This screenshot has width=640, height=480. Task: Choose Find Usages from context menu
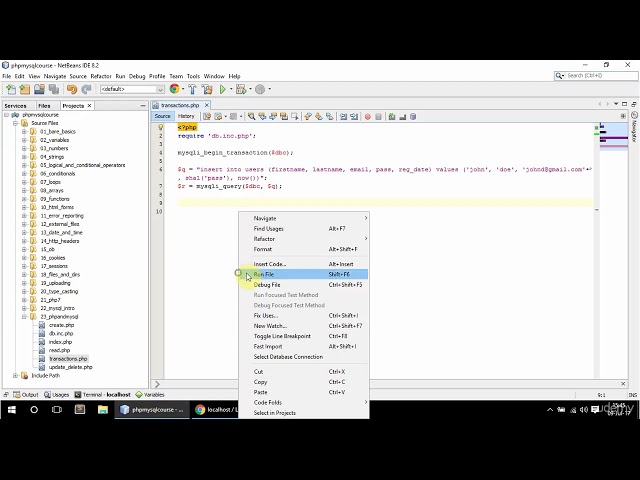pyautogui.click(x=304, y=229)
